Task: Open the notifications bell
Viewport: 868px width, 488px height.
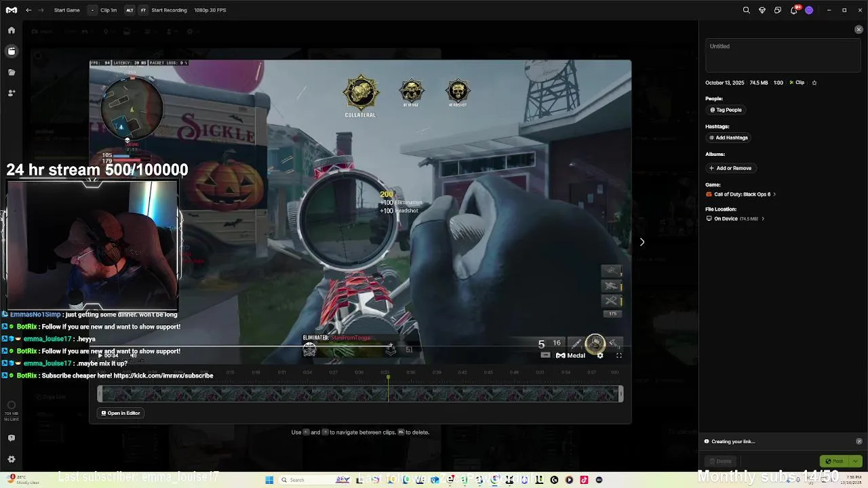Action: 793,10
